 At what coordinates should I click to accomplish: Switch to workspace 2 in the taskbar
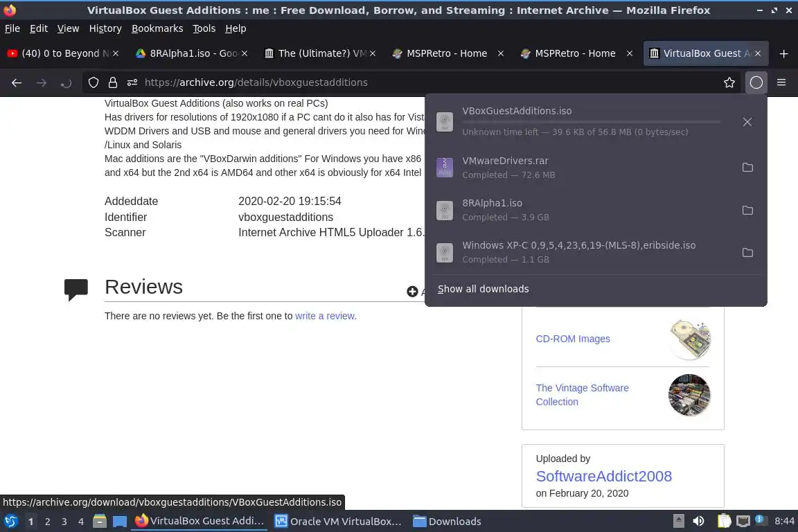tap(47, 522)
